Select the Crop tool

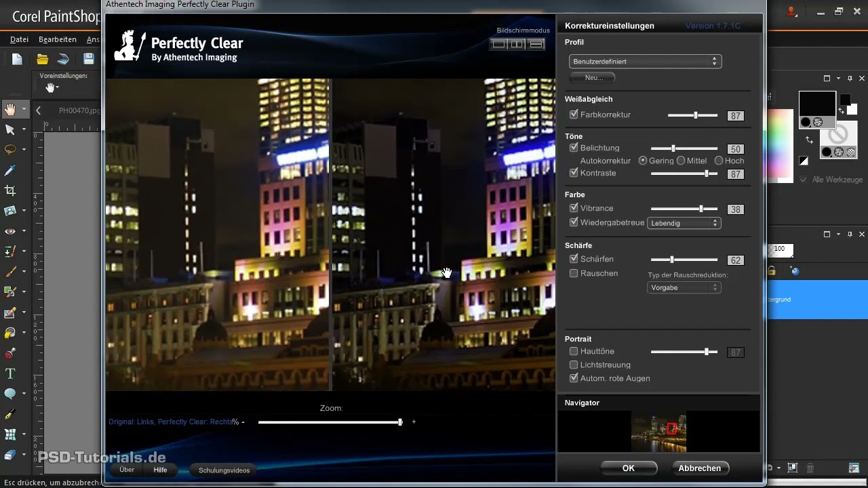coord(10,190)
